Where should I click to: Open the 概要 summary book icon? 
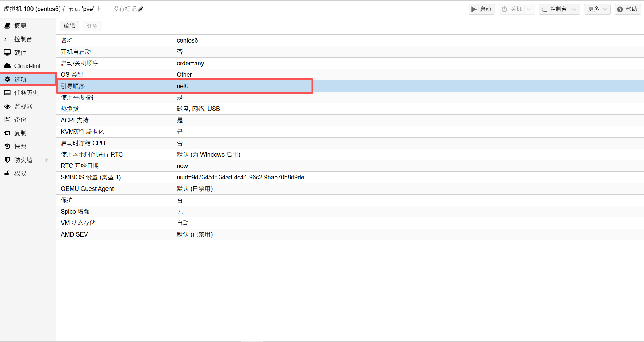click(x=8, y=26)
